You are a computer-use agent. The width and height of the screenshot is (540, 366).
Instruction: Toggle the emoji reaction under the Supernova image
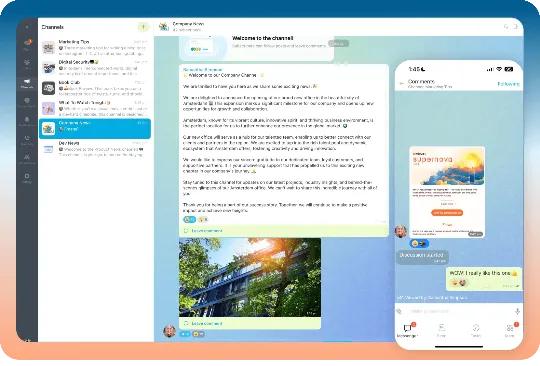click(419, 243)
